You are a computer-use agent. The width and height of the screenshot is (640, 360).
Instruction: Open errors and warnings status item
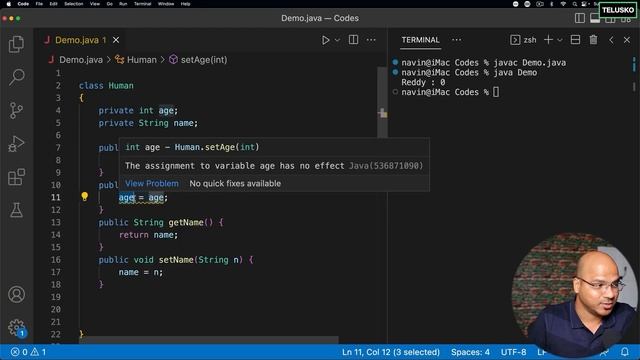tap(28, 352)
